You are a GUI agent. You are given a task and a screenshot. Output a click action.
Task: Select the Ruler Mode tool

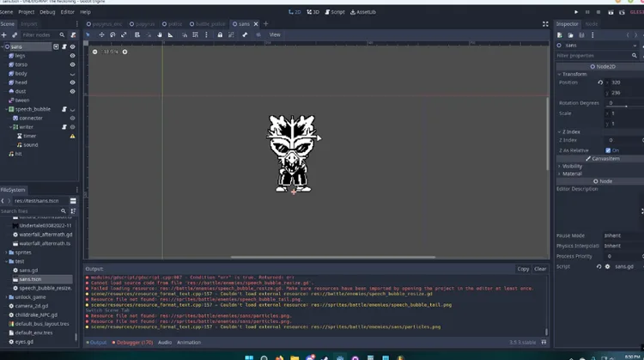point(171,35)
